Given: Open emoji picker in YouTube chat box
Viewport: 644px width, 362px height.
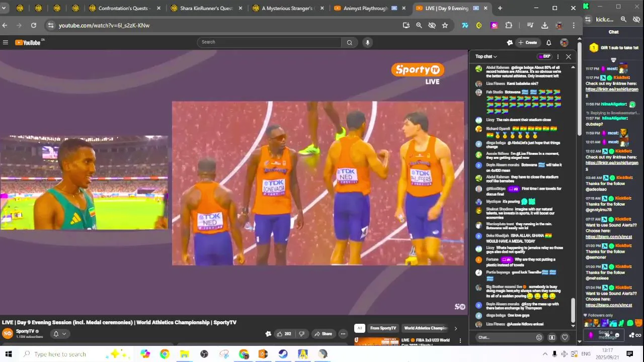Looking at the screenshot, I should coord(539,337).
